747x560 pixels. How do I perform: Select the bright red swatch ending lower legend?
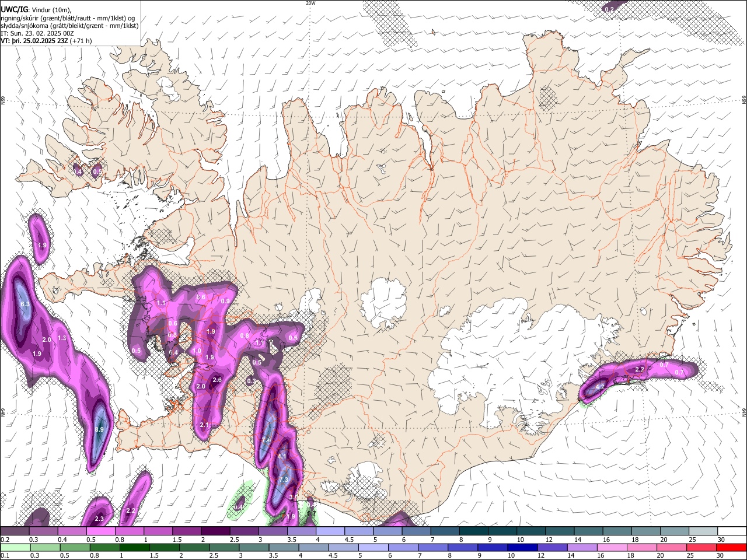tap(731, 547)
